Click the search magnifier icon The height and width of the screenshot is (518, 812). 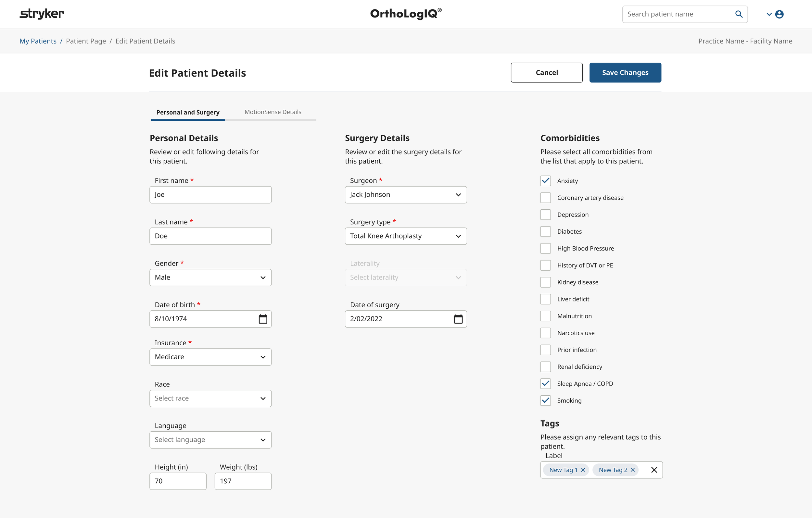pyautogui.click(x=739, y=14)
